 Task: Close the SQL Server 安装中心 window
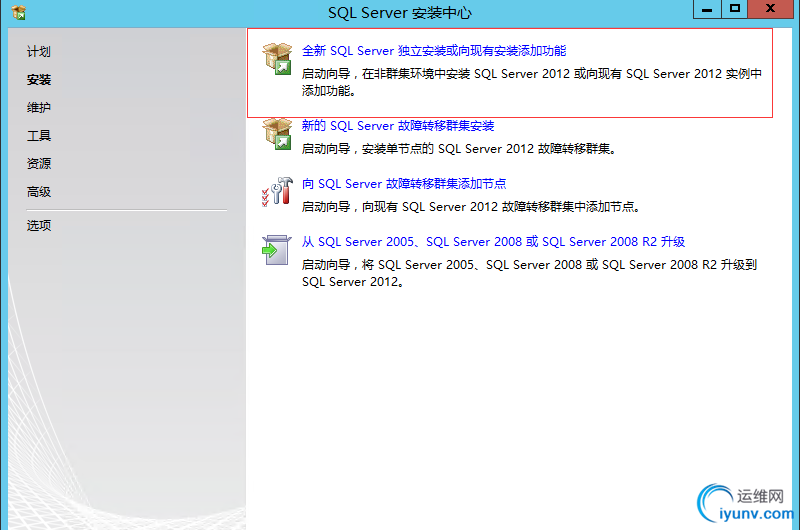click(770, 9)
